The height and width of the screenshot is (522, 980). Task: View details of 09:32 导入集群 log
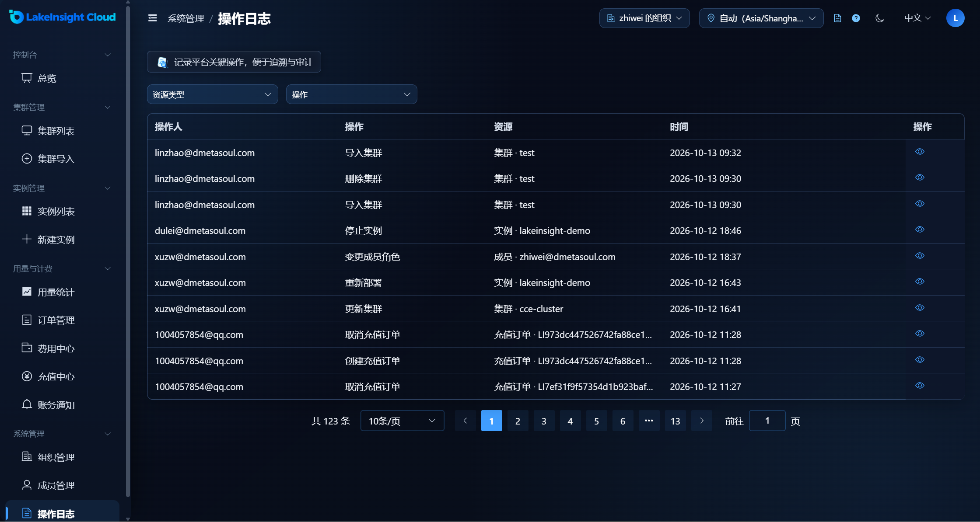click(920, 152)
